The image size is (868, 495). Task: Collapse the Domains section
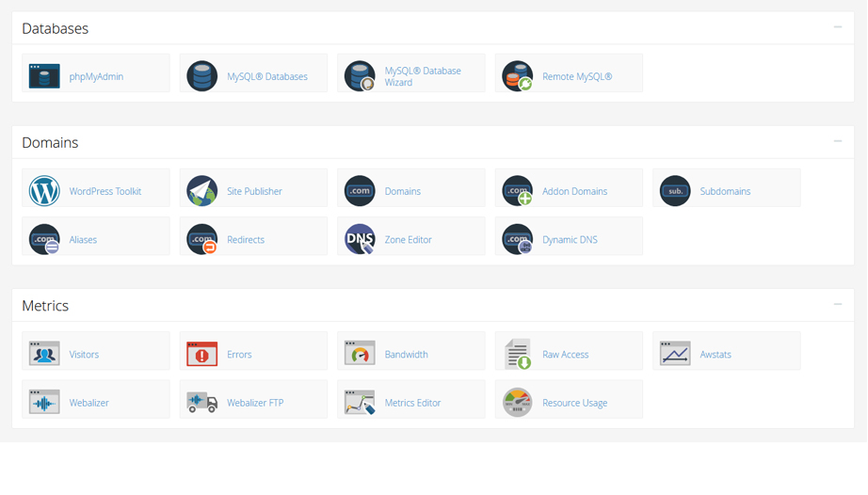[837, 141]
